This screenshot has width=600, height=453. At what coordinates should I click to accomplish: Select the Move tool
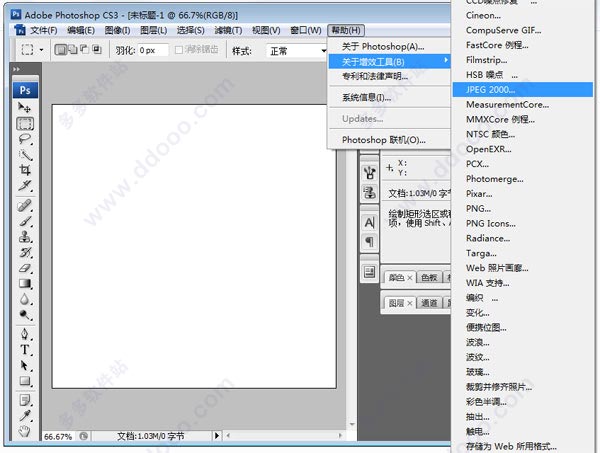pos(25,108)
